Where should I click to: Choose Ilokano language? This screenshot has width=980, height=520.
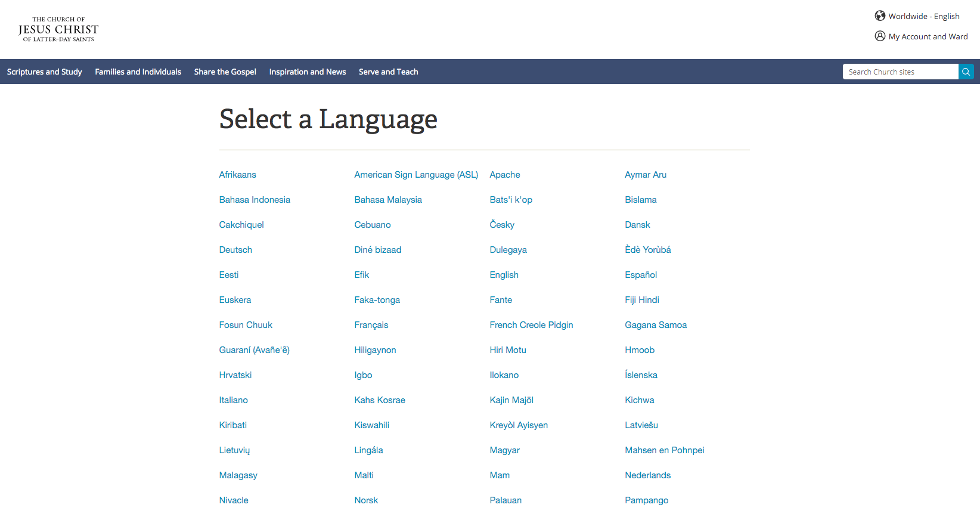tap(504, 375)
